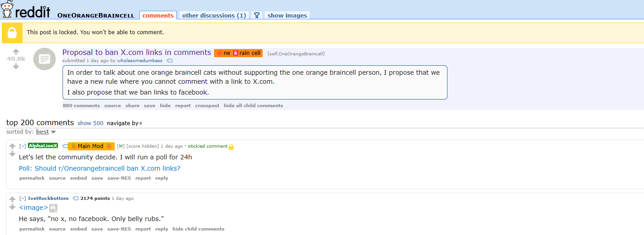Open the filter funnel icon tab
Screen dimensions: 644x235
click(257, 15)
